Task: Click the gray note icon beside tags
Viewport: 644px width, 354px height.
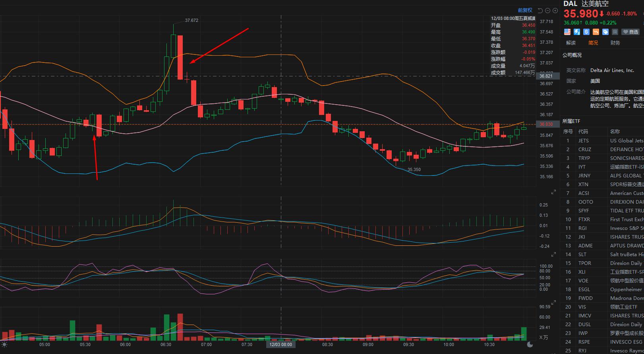Action: point(615,32)
